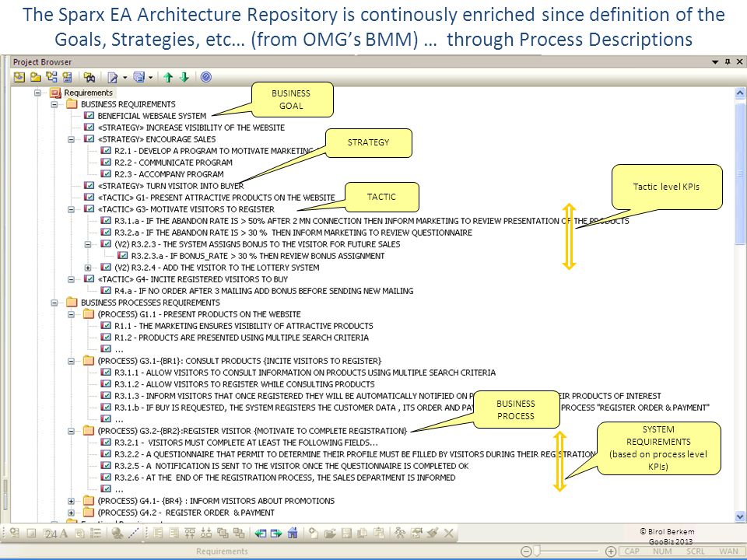
Task: Select «STRATEGY» TURN VISITOR INTO BUYER
Action: (170, 186)
